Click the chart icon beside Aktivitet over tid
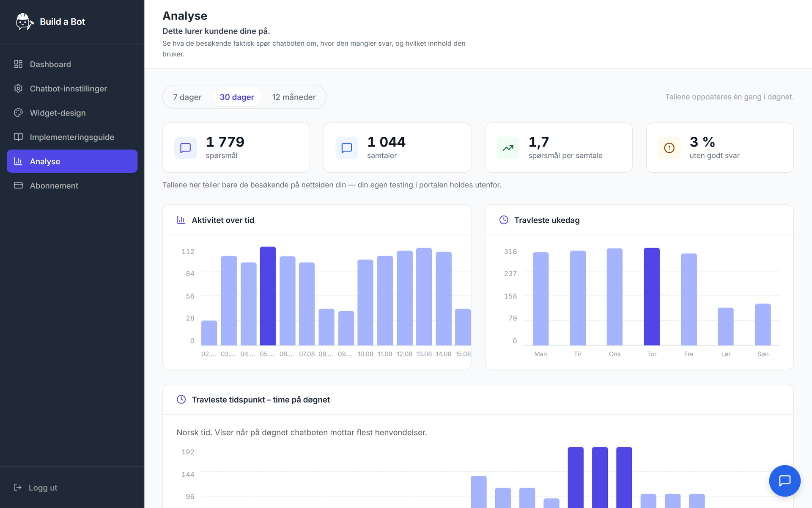The width and height of the screenshot is (812, 508). point(181,220)
